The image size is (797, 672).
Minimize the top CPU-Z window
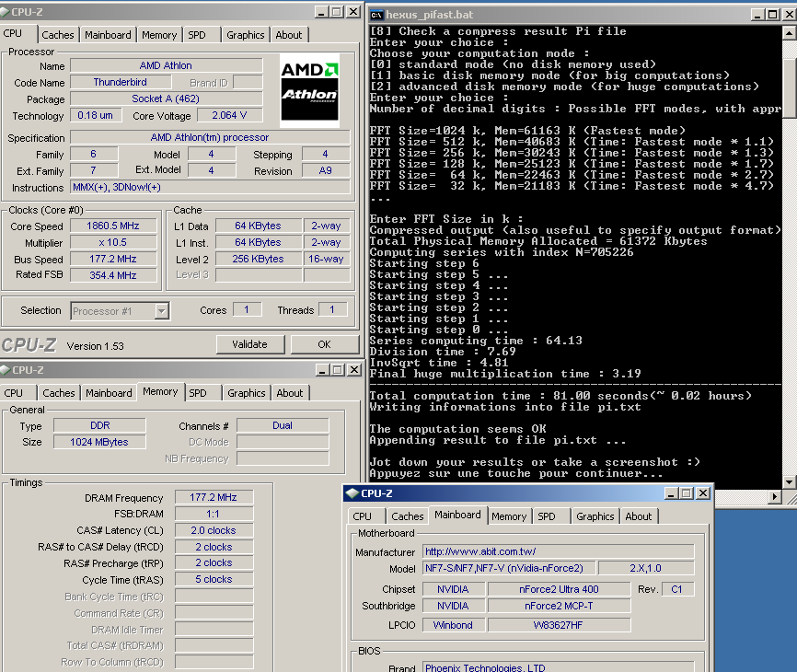pos(321,12)
